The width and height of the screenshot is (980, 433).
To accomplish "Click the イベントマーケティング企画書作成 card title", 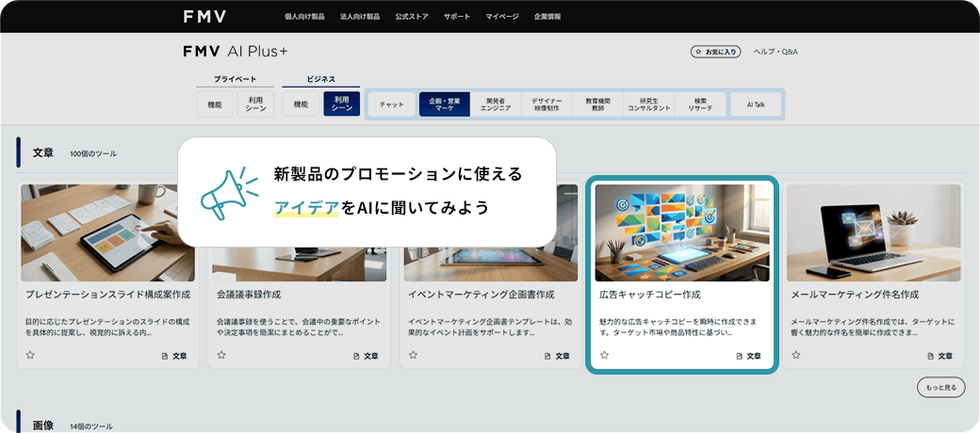I will click(x=482, y=295).
